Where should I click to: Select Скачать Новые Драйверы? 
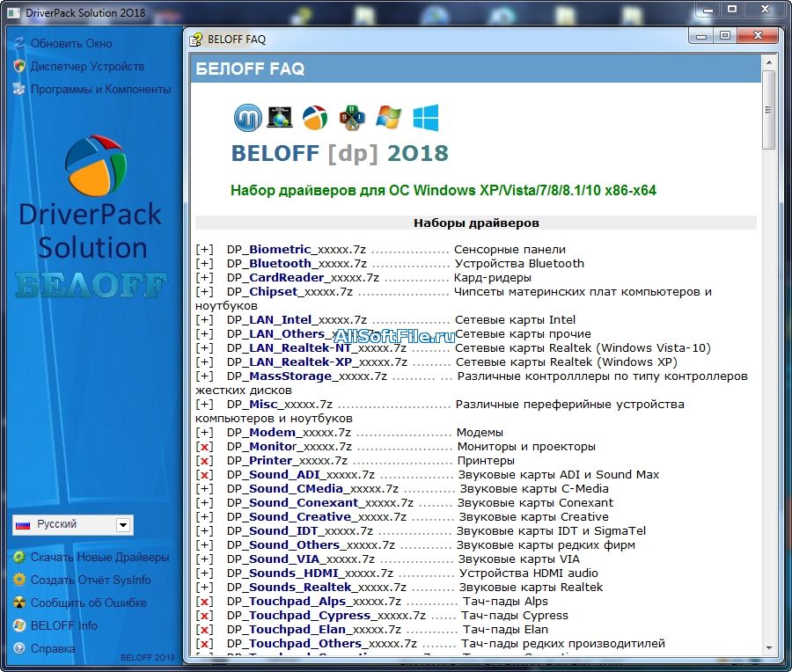[x=99, y=557]
